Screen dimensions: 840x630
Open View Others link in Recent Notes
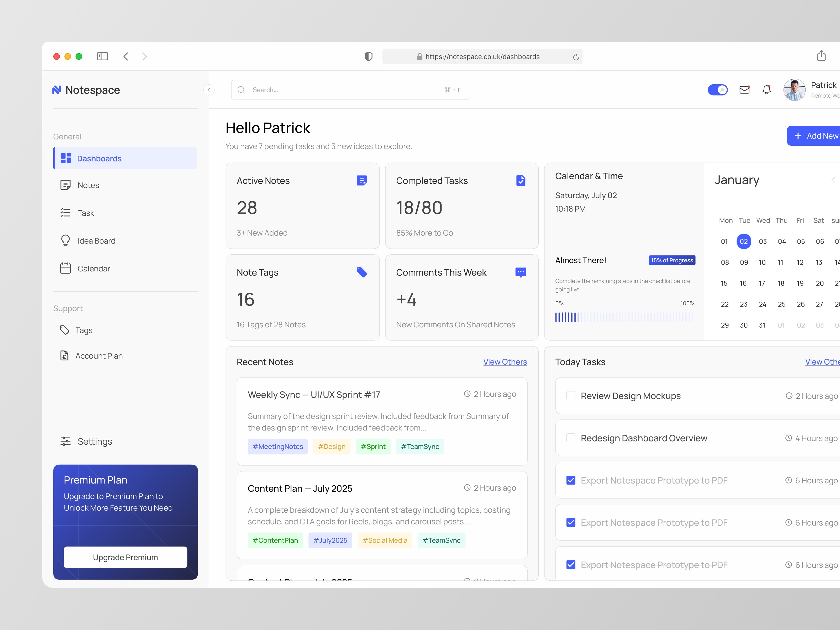(x=505, y=362)
